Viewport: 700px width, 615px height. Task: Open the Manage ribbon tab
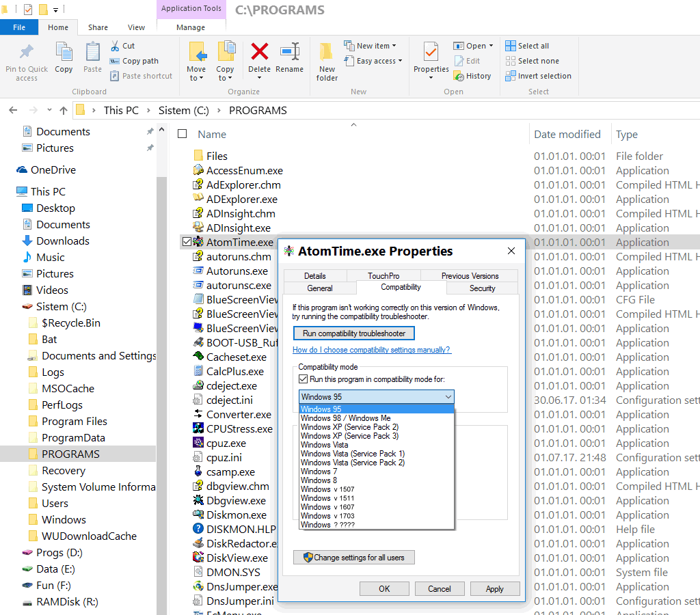tap(191, 27)
